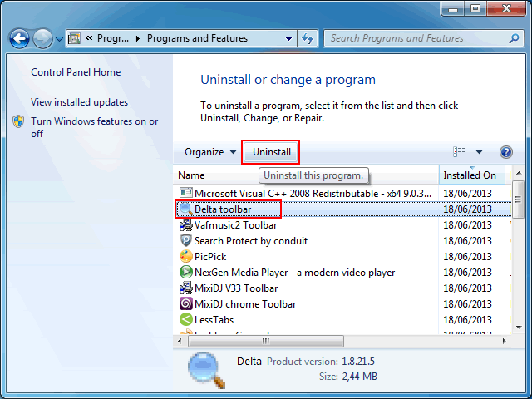Click the install date of PicPick row
Image resolution: width=532 pixels, height=399 pixels.
(467, 257)
